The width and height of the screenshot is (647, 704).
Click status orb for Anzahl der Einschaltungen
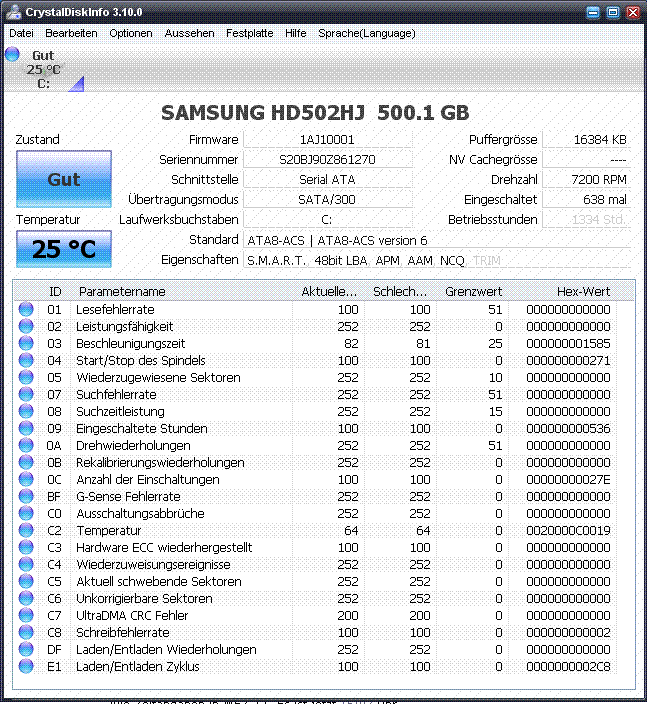(x=26, y=479)
